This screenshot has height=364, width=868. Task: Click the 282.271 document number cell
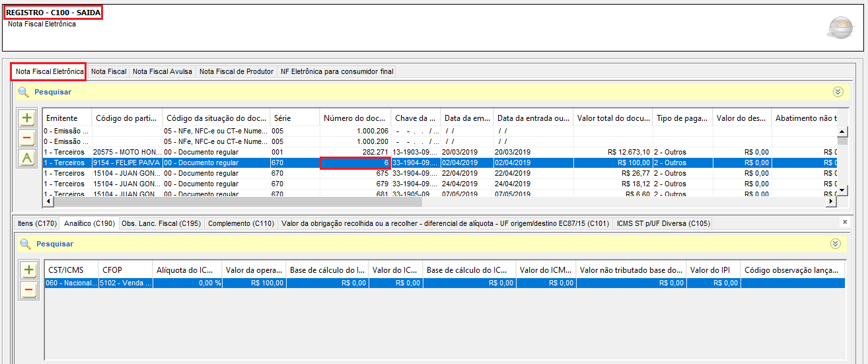pos(355,152)
